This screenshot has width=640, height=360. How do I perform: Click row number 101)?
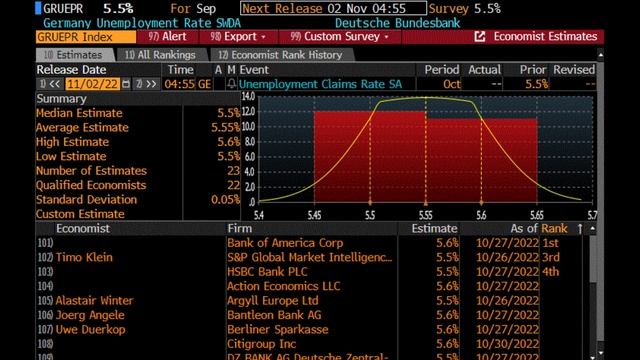45,243
